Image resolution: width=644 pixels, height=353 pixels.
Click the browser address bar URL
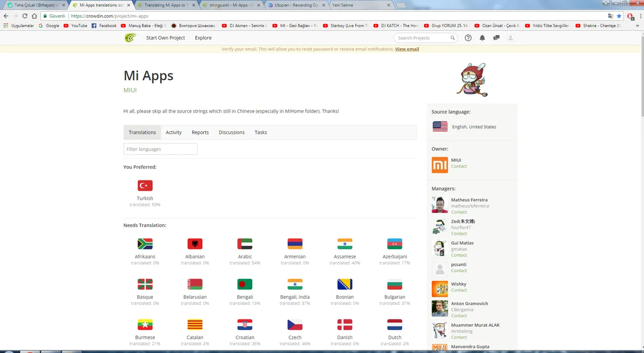coord(110,16)
